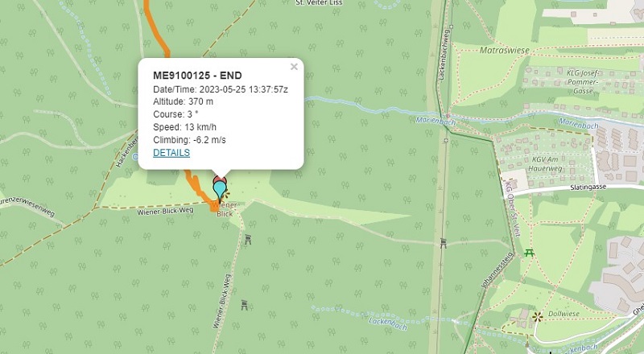Click the hunting stand icon nearest Wiener Blick

pyautogui.click(x=248, y=239)
